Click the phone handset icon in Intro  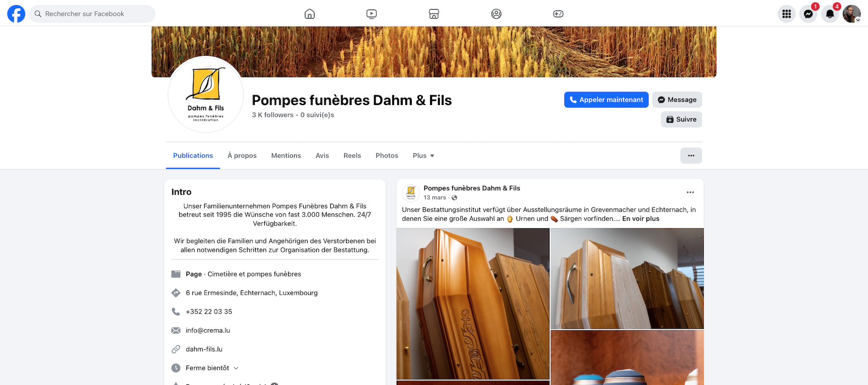[176, 312]
